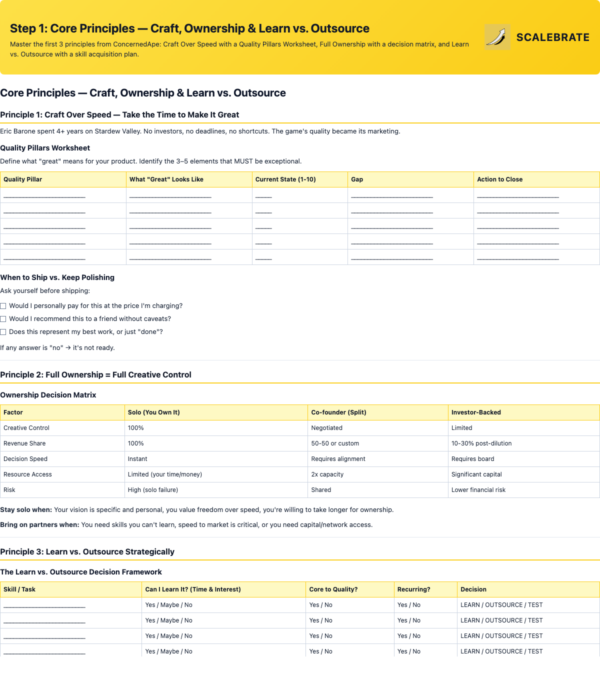Click the last blank Action to Close cell
The height and width of the screenshot is (700, 600).
536,257
